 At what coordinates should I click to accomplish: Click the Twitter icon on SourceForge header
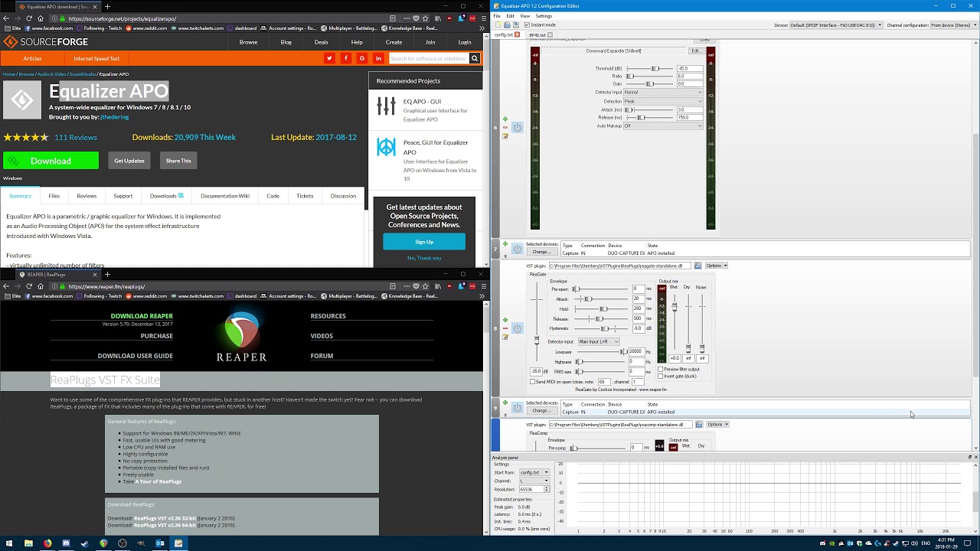point(329,58)
